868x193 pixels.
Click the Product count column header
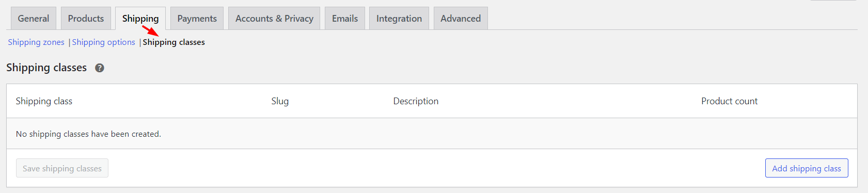pos(729,101)
